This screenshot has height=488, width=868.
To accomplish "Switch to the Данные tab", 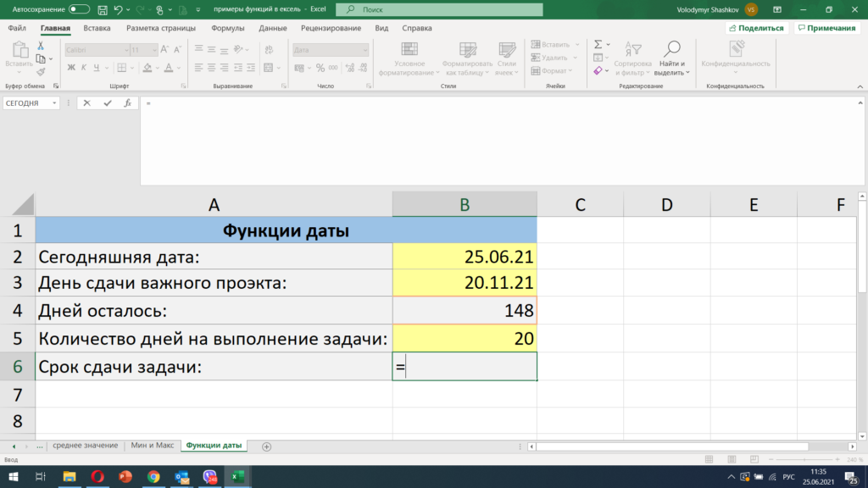I will click(x=273, y=28).
